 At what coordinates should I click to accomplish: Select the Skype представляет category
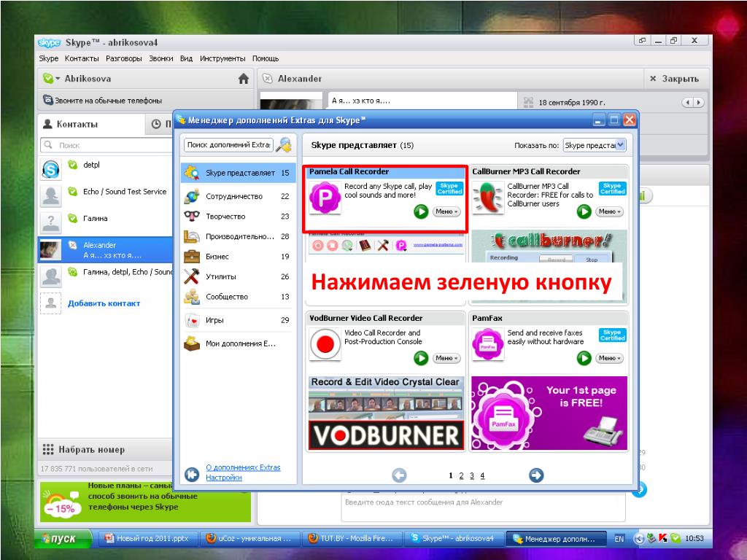tap(238, 173)
